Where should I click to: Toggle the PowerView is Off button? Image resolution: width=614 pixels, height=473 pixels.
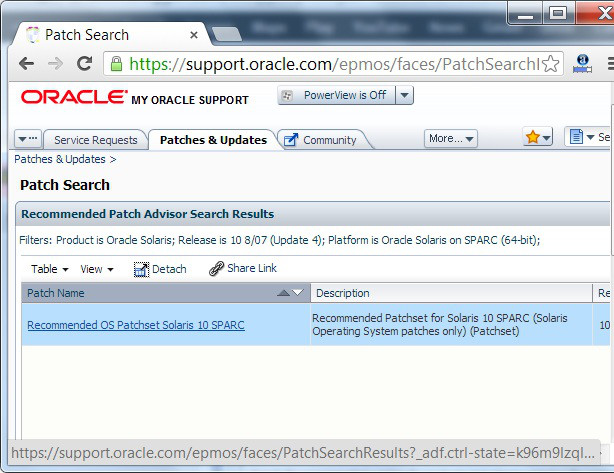tap(336, 95)
